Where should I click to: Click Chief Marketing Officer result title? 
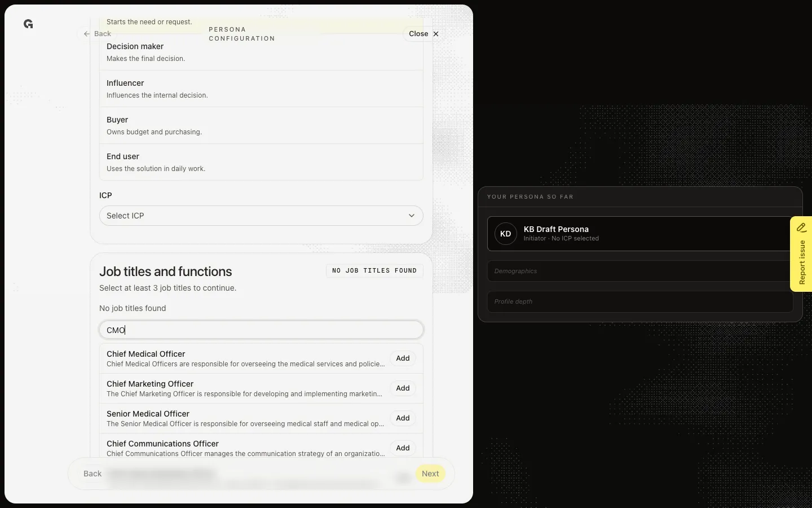pyautogui.click(x=150, y=384)
